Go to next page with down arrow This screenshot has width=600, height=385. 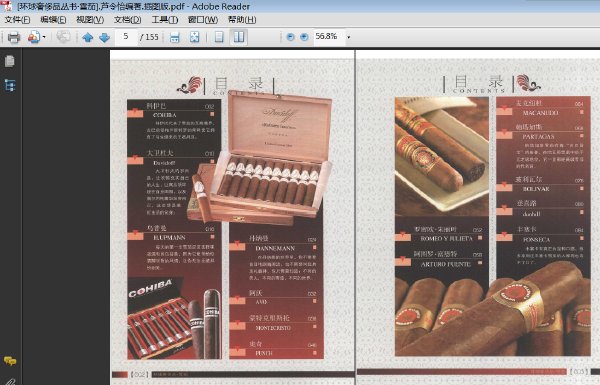point(104,37)
